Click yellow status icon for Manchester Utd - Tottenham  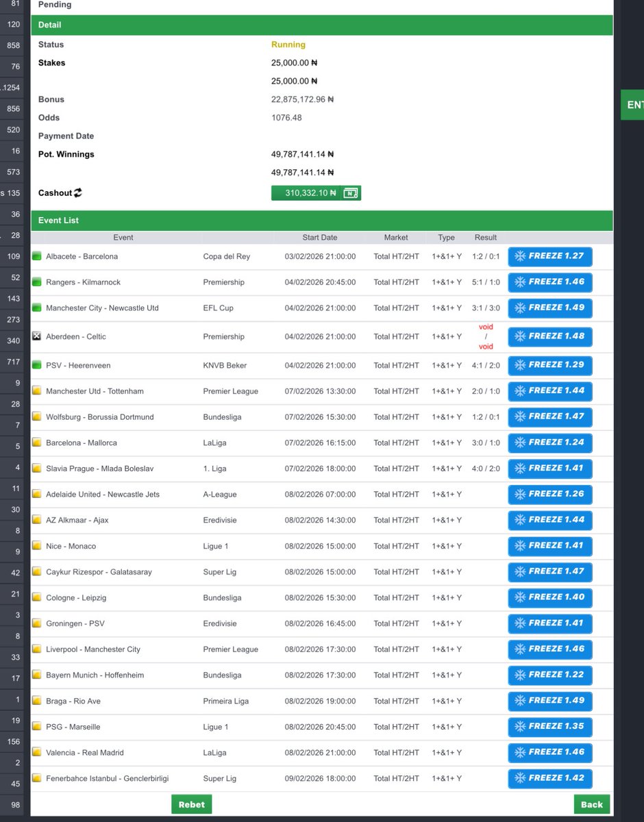point(37,391)
